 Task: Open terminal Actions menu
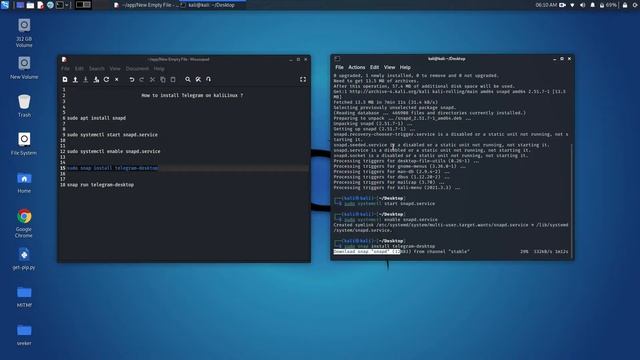tap(356, 67)
